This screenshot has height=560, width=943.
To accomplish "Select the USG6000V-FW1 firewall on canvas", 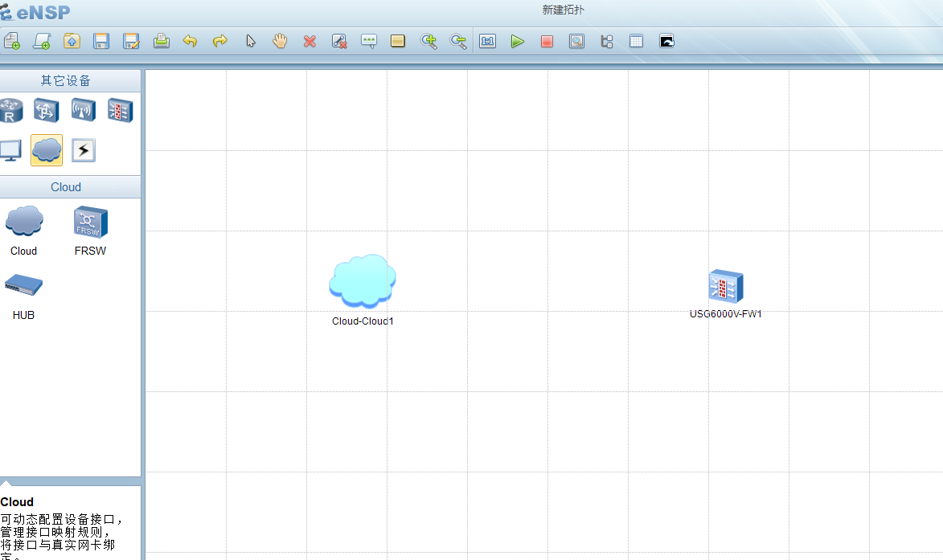I will click(725, 286).
